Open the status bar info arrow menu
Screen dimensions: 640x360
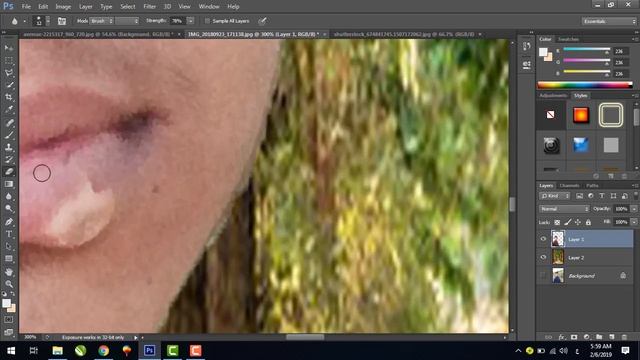[136, 338]
